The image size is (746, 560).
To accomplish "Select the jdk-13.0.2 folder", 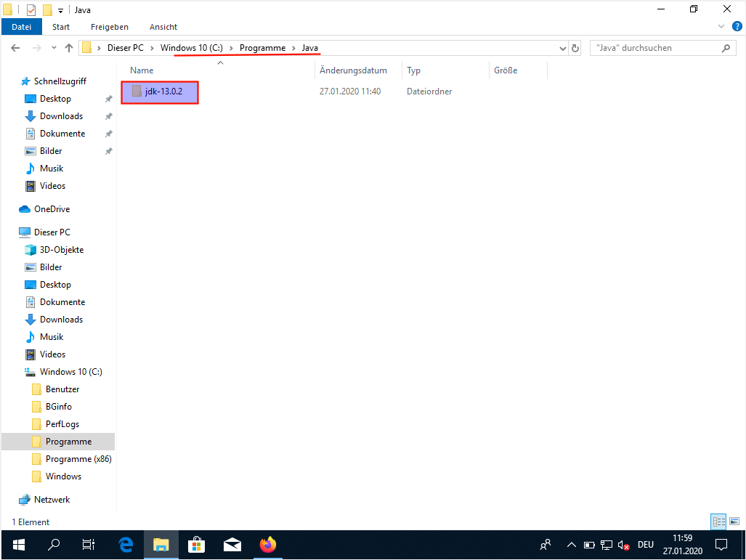I will [159, 92].
